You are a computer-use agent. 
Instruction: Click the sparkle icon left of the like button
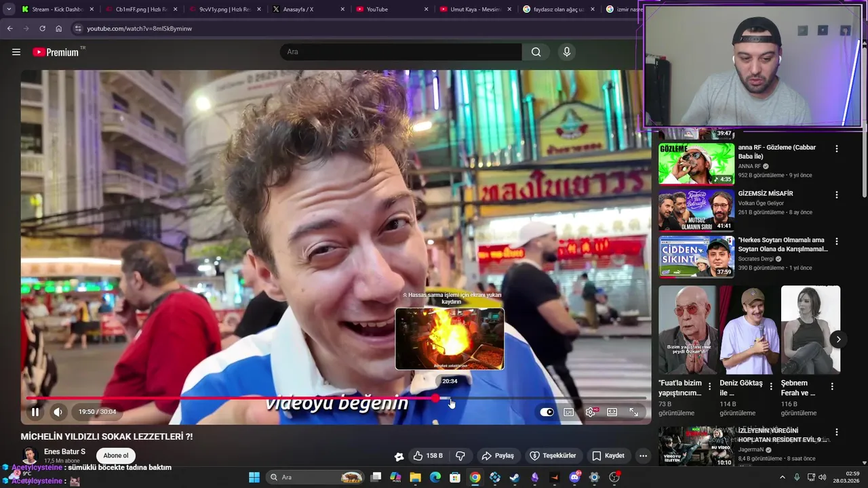[399, 456]
